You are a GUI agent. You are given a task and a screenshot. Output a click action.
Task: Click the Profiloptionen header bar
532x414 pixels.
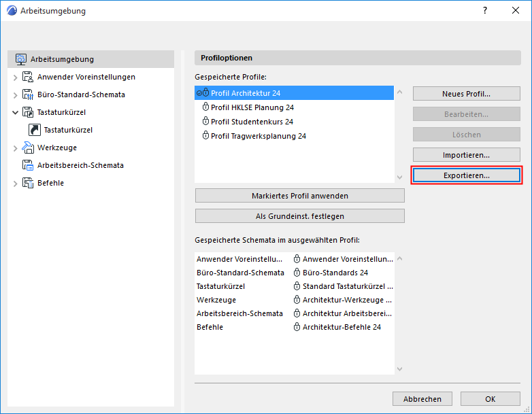point(358,58)
